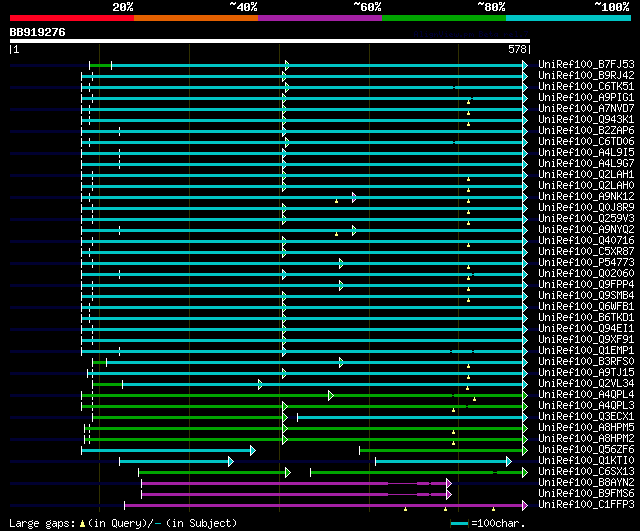Click the green alignment bar of Q56ZF6
The width and height of the screenshot is (640, 531).
(443, 451)
